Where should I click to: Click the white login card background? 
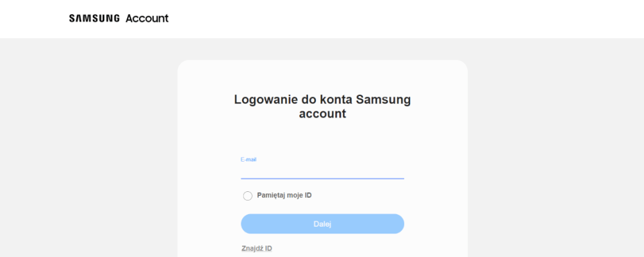click(x=436, y=164)
